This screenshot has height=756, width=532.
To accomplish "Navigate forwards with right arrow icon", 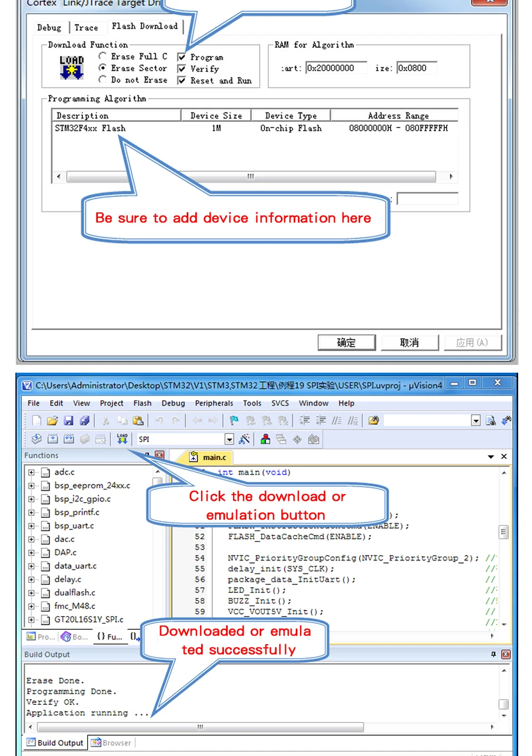I will click(213, 421).
